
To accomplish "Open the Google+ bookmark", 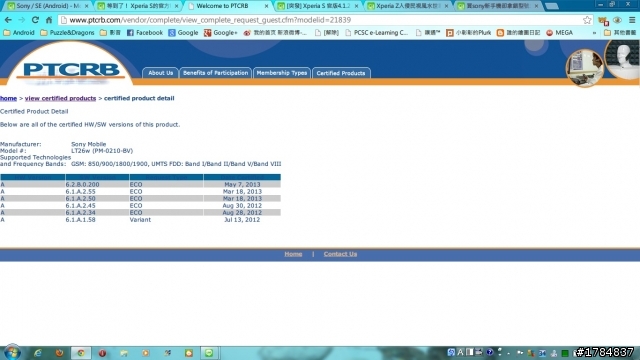I will (x=220, y=33).
